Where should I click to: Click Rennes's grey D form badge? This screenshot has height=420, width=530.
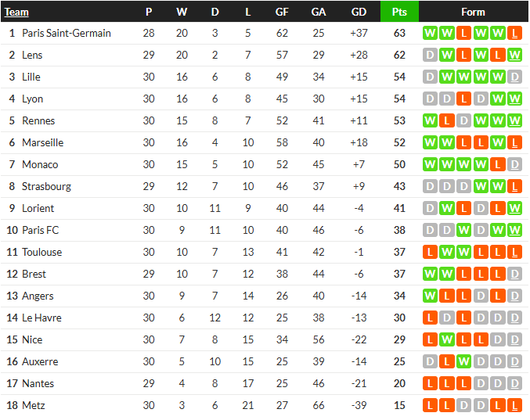click(463, 121)
